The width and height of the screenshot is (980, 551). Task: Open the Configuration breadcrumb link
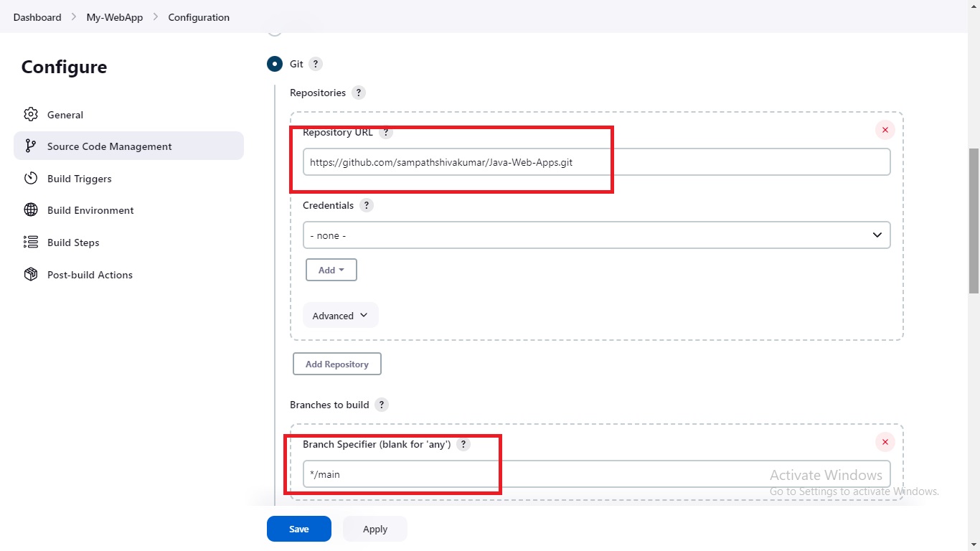point(199,17)
